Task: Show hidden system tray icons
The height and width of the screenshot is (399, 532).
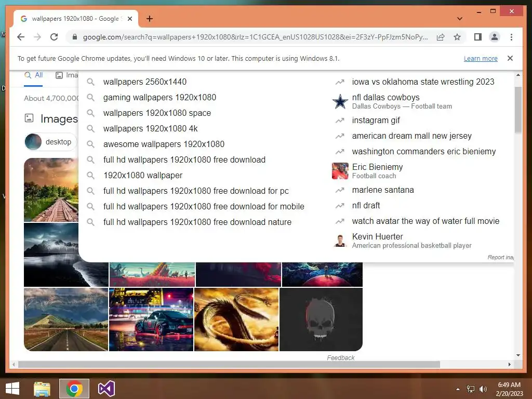Action: click(458, 389)
